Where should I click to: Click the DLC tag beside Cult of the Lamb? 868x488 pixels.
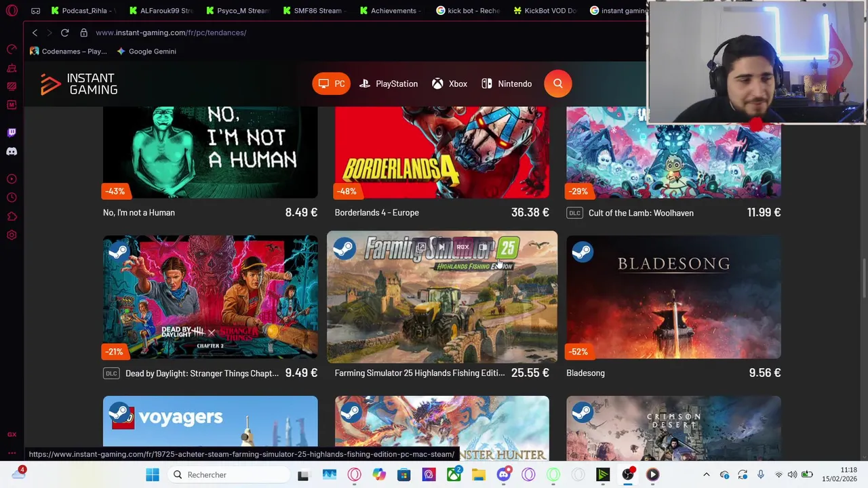[x=574, y=213]
